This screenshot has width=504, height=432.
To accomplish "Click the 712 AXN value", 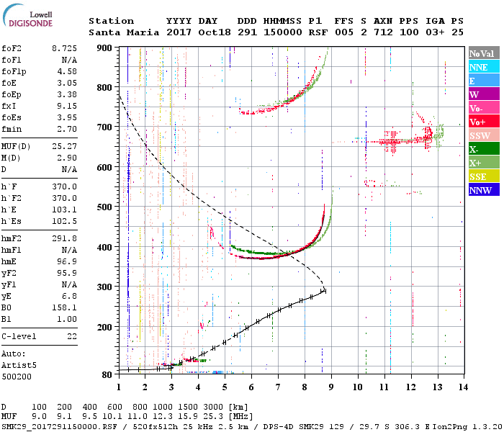I will [383, 33].
